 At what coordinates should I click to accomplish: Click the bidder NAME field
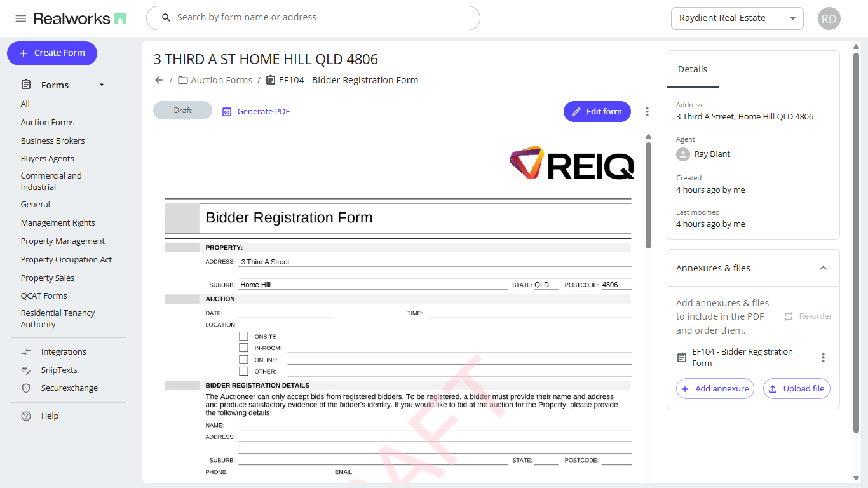(435, 425)
